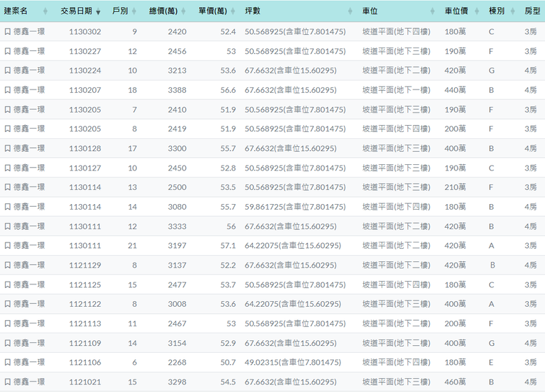The image size is (545, 392).
Task: Sort by 總價(萬) using its sort arrows
Action: [184, 11]
